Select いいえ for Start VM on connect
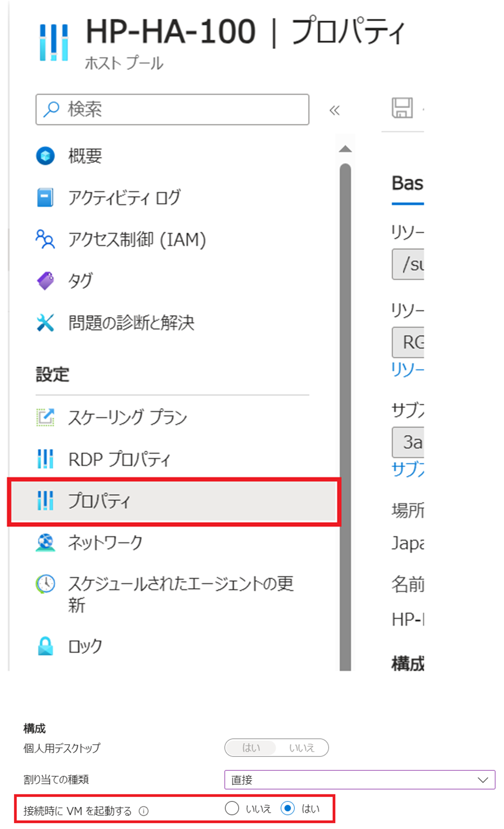Image resolution: width=504 pixels, height=829 pixels. click(x=232, y=808)
